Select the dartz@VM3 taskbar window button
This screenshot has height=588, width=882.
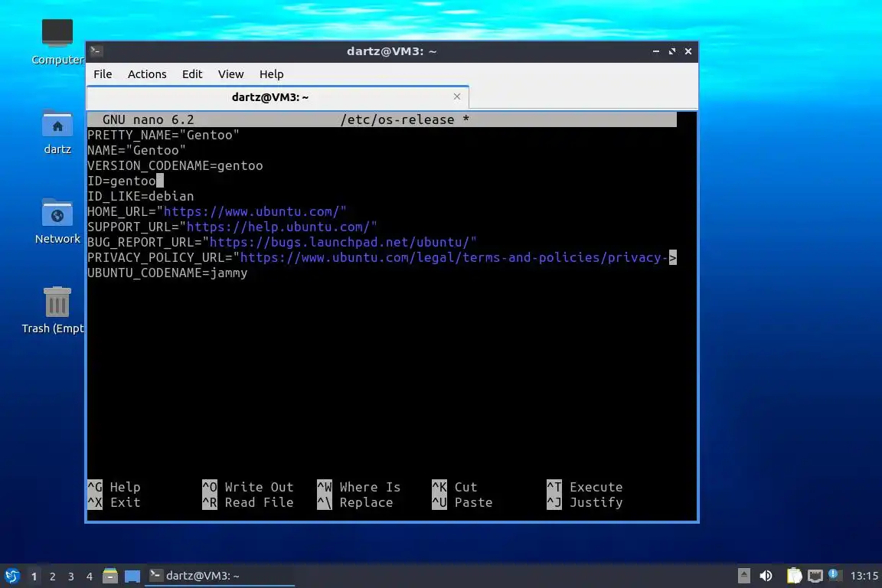click(220, 576)
